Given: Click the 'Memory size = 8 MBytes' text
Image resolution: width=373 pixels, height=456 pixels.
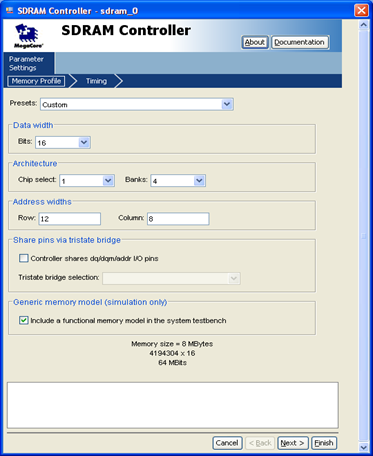Looking at the screenshot, I should 172,344.
